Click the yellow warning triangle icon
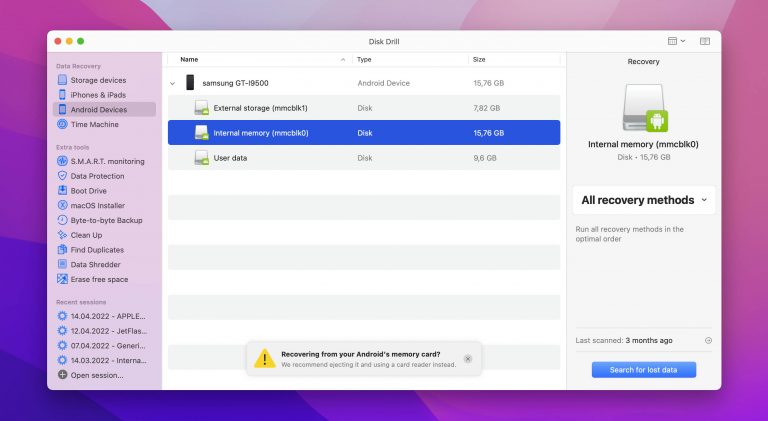Image resolution: width=768 pixels, height=421 pixels. click(x=264, y=358)
